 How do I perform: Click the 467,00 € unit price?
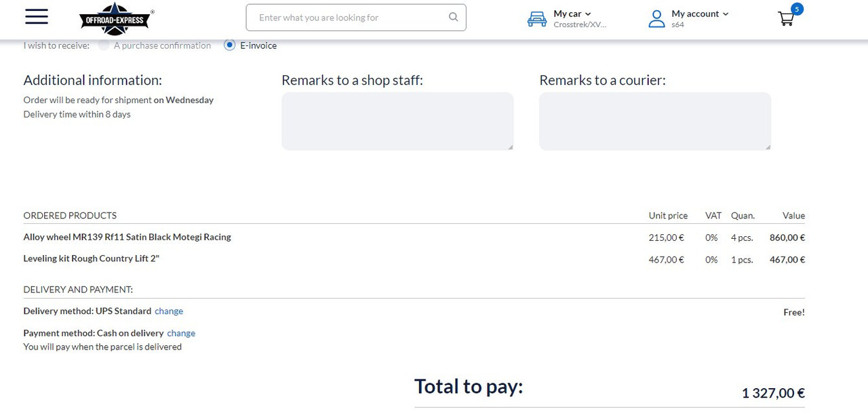[x=667, y=259]
